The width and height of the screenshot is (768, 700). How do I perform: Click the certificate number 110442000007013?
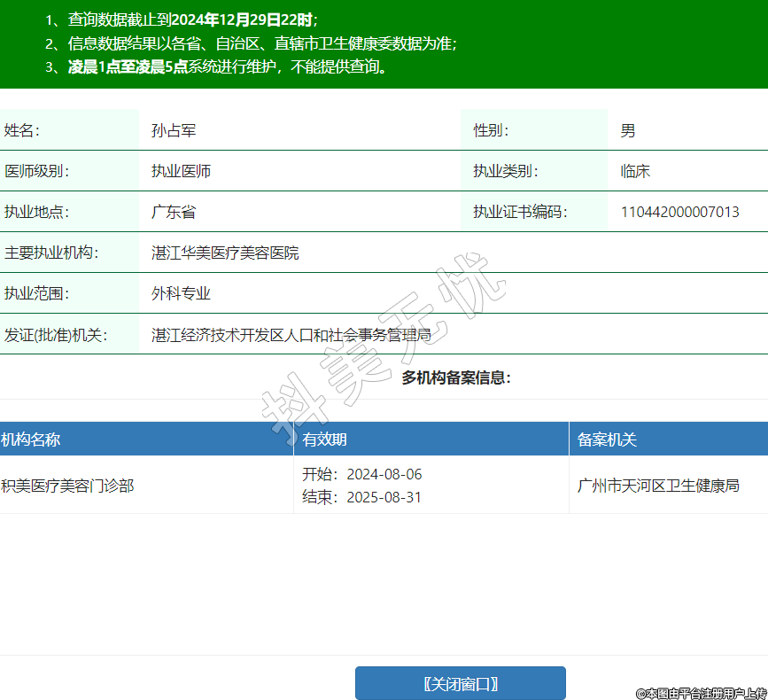679,213
